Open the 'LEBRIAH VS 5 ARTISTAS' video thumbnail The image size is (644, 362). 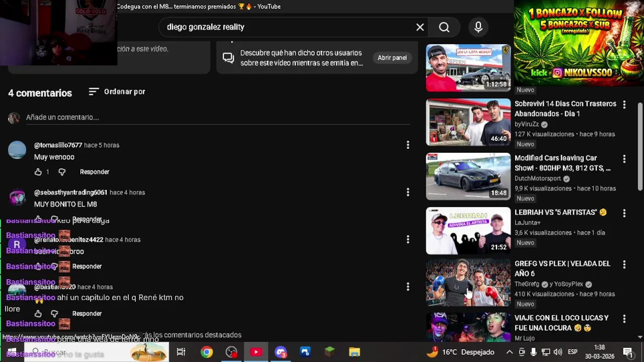tap(468, 231)
